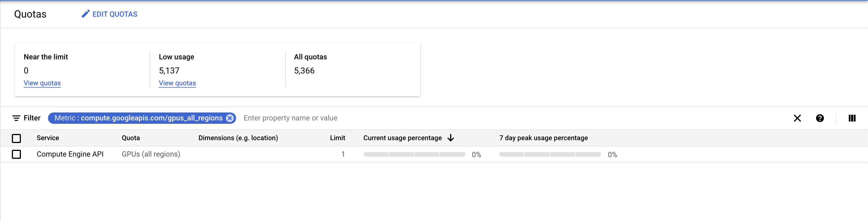Clear all filters using the X icon
The width and height of the screenshot is (868, 221).
[x=798, y=118]
